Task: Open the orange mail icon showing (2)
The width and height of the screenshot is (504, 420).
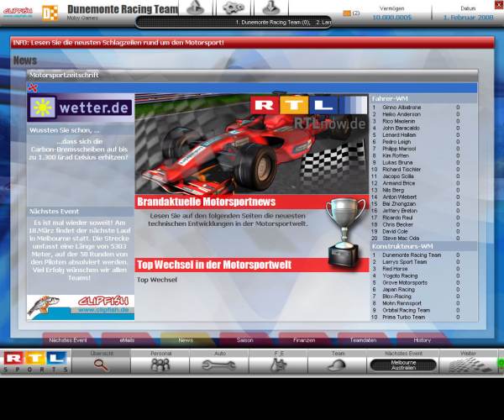Action: pos(346,13)
